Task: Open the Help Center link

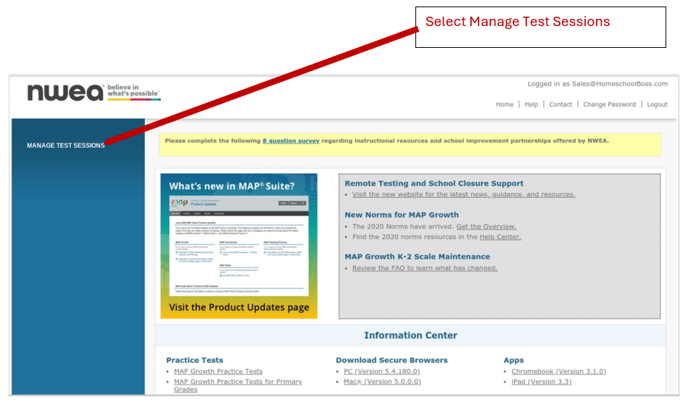Action: [500, 237]
